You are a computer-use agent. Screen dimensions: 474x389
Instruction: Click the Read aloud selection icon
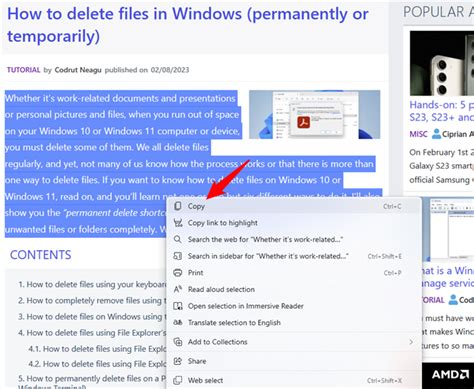coord(178,289)
